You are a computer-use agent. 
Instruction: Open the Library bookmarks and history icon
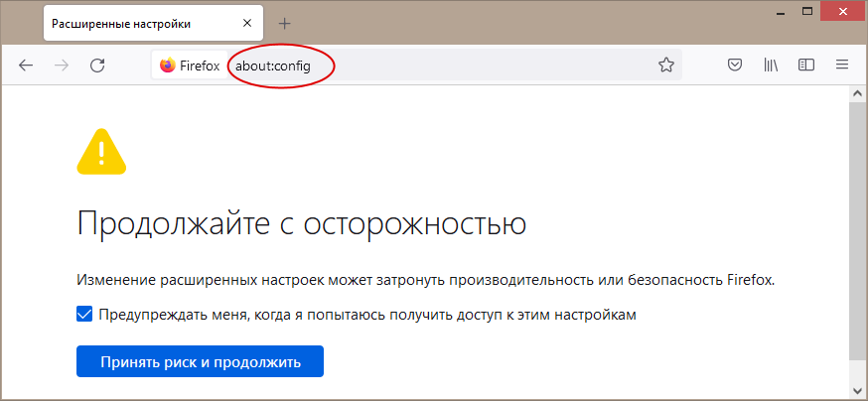click(771, 66)
